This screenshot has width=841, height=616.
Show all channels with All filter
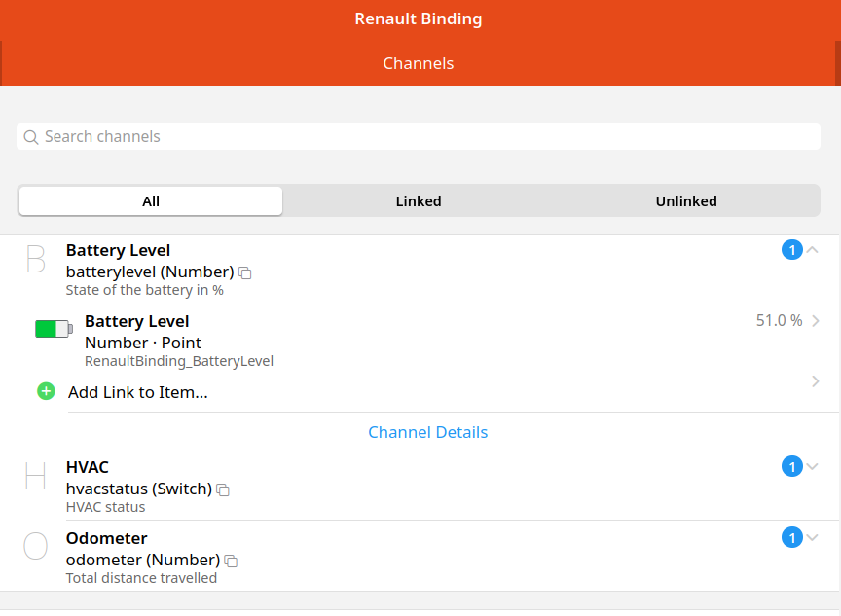(151, 201)
